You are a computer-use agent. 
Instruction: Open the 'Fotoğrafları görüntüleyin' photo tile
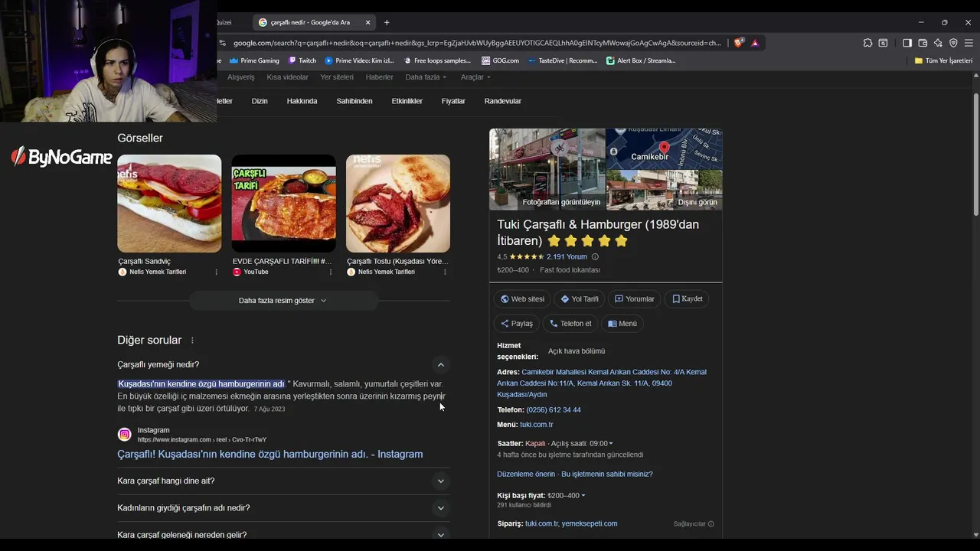(547, 169)
